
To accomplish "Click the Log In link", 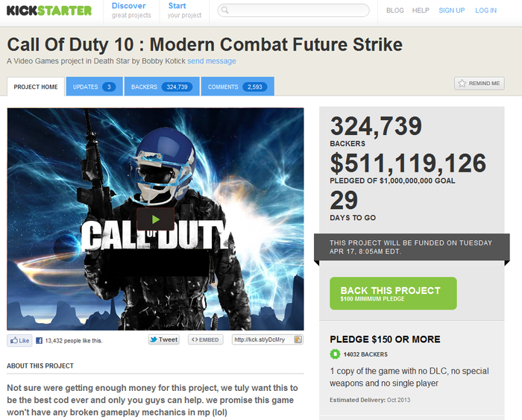I will (x=485, y=10).
